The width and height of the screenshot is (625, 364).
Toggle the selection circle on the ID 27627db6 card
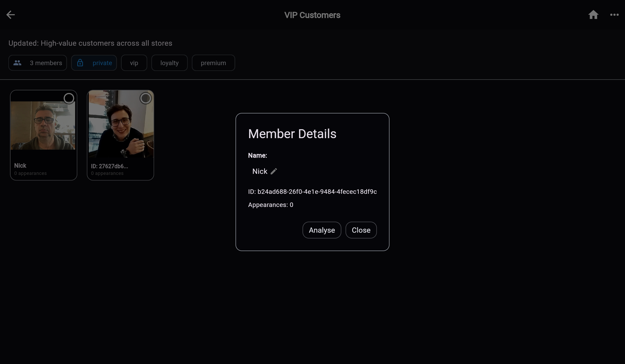pos(146,98)
